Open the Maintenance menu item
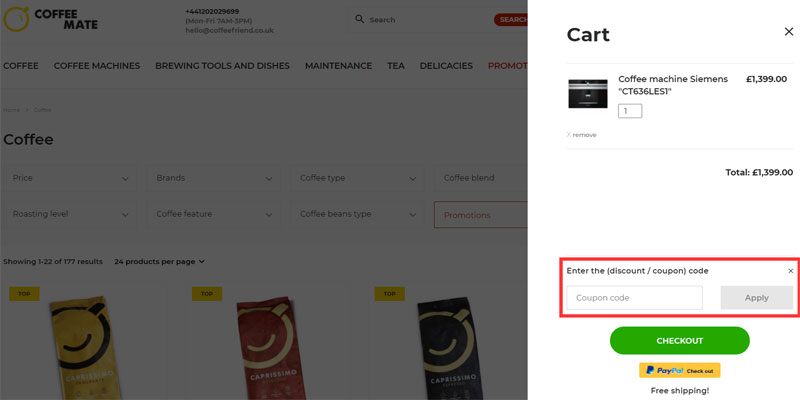Image resolution: width=800 pixels, height=400 pixels. (x=338, y=66)
